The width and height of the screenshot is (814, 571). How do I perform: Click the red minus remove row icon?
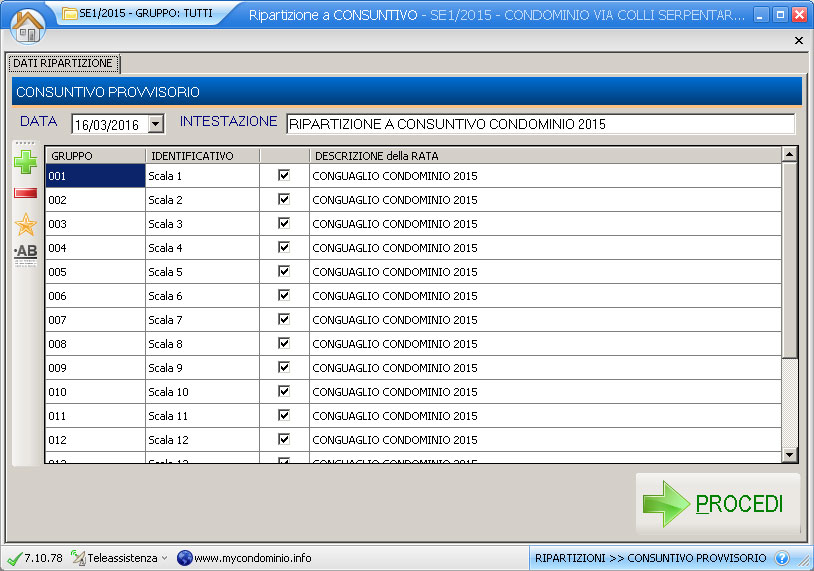coord(25,193)
